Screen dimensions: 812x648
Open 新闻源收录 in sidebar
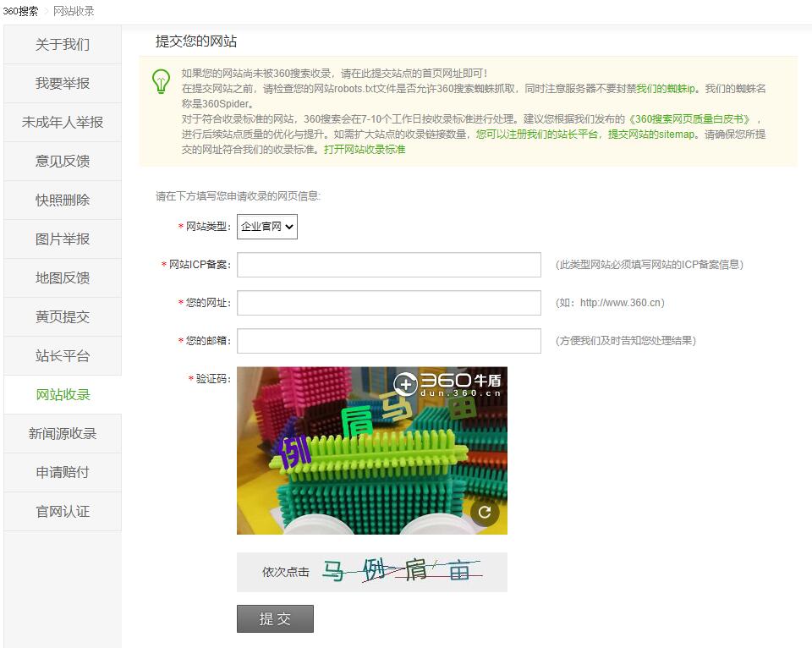[63, 434]
